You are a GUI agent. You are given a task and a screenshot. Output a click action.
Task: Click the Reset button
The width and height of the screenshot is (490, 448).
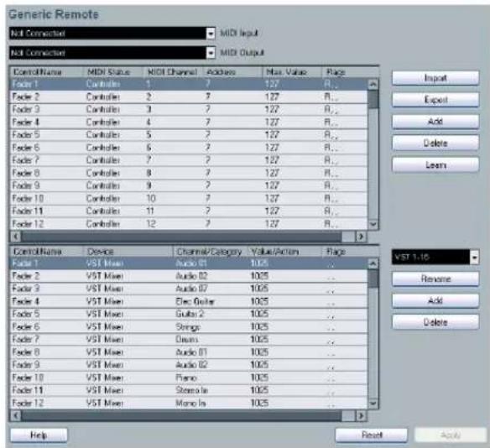[x=371, y=435]
